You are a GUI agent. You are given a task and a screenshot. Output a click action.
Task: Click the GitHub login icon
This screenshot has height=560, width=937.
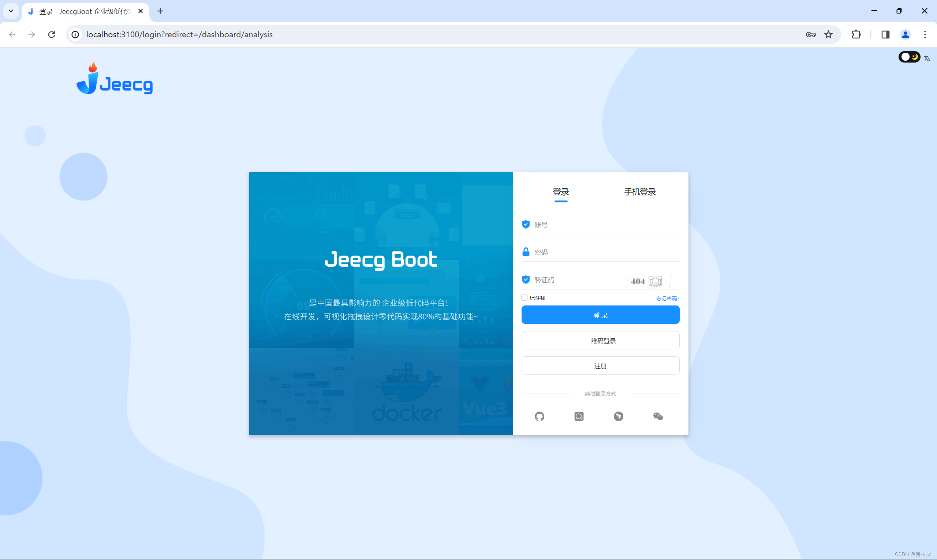coord(540,416)
